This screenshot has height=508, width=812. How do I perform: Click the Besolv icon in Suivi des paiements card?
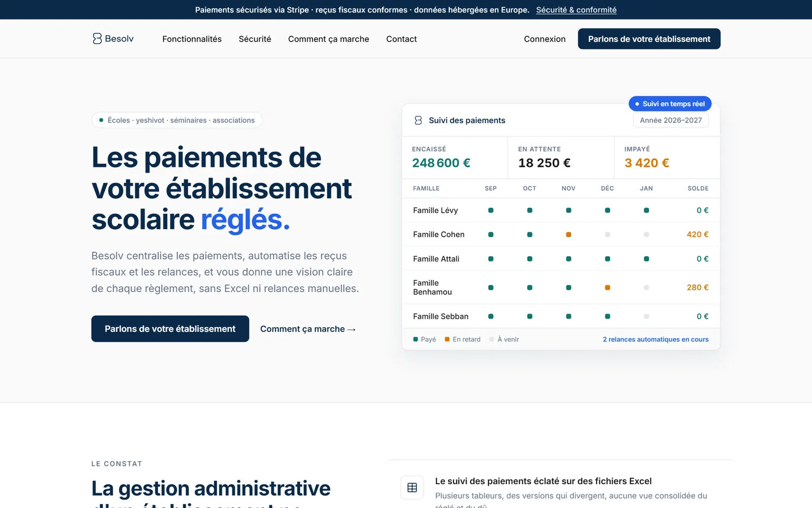(x=418, y=120)
